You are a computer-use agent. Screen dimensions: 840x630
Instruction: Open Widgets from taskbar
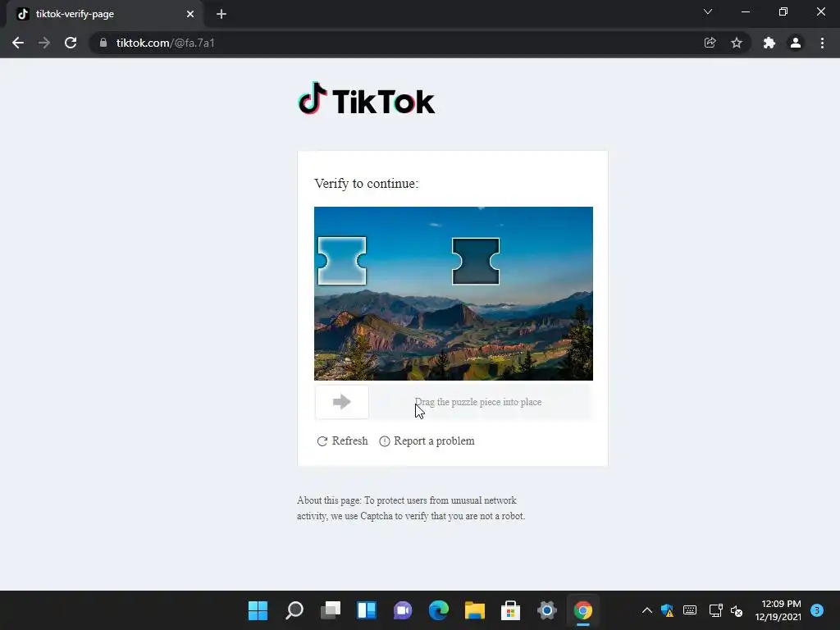click(367, 610)
